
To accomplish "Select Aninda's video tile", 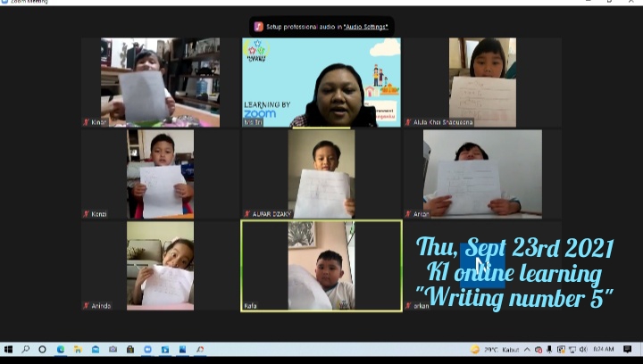I will [160, 266].
